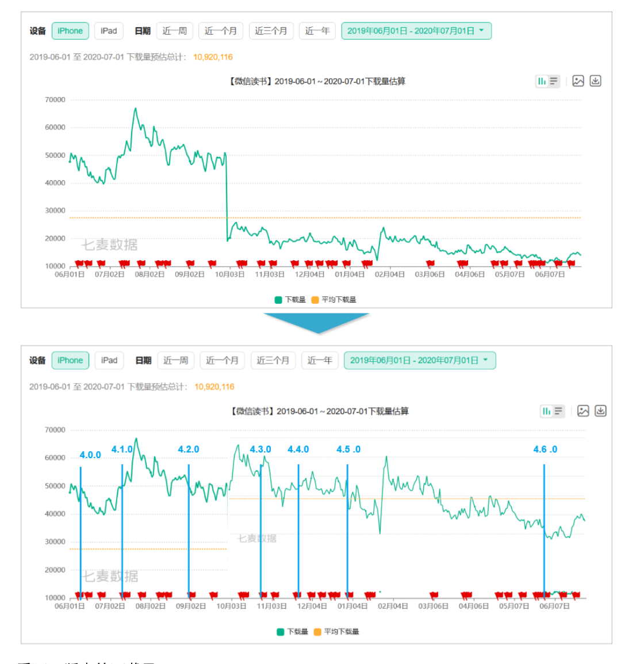Screen dimensions: 644x664
Task: Toggle 平均下载量 legend in top chart
Action: click(334, 300)
